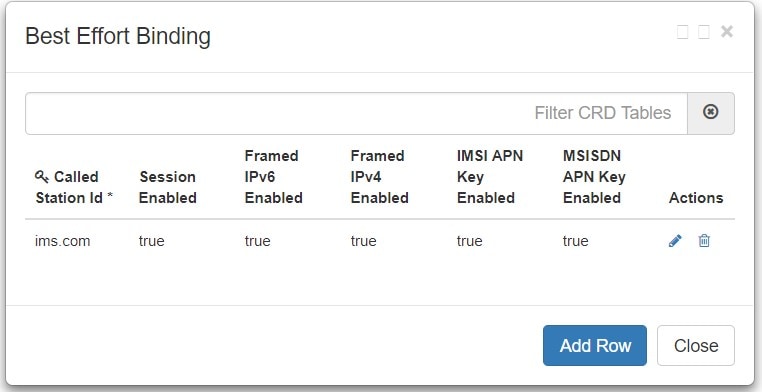This screenshot has width=762, height=392.
Task: Edit the ims.com row with pencil icon
Action: click(x=675, y=240)
